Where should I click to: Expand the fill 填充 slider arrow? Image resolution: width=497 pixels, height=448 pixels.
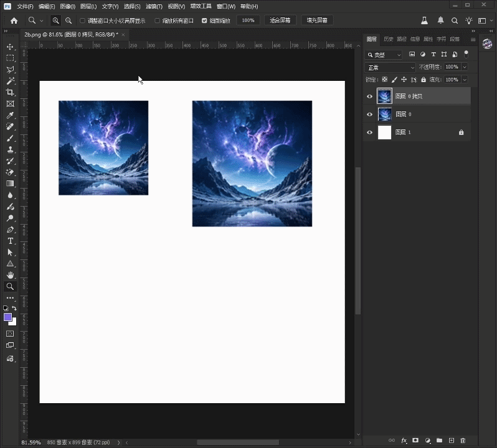click(465, 80)
